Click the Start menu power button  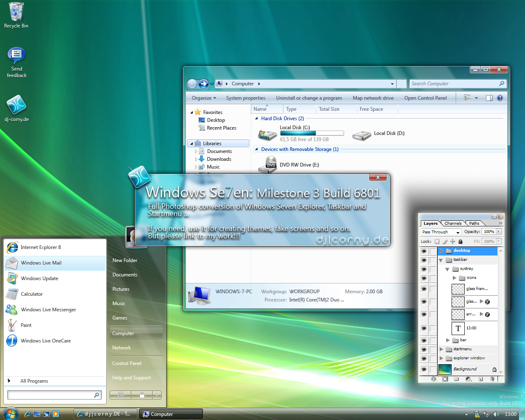point(121,395)
